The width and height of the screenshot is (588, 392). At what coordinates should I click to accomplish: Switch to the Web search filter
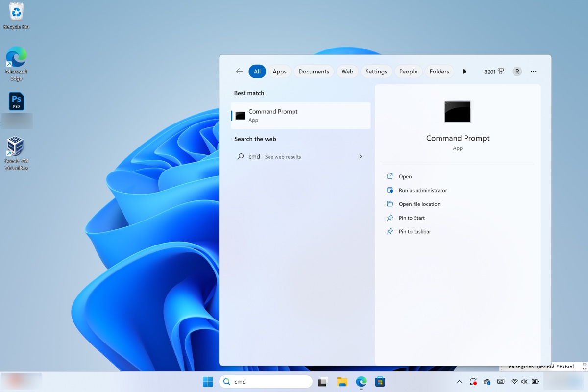tap(347, 71)
